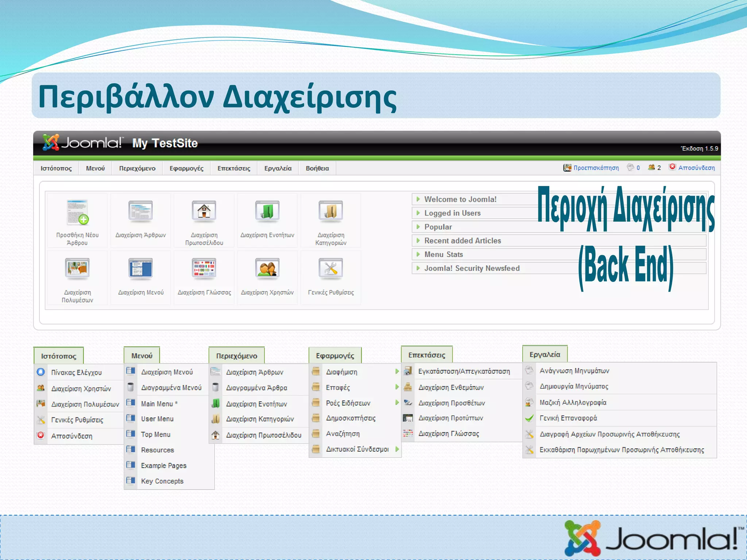Expand the Logged in Users panel
The image size is (747, 560).
[452, 213]
